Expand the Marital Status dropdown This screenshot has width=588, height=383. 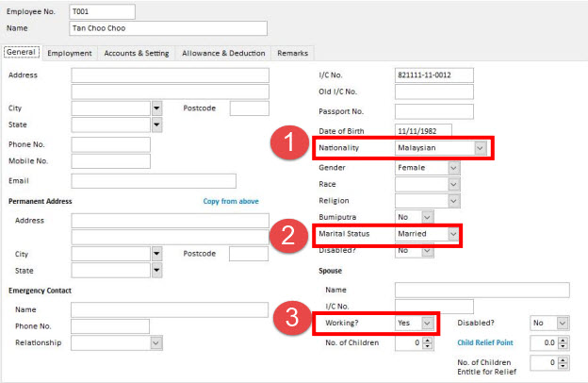coord(453,234)
